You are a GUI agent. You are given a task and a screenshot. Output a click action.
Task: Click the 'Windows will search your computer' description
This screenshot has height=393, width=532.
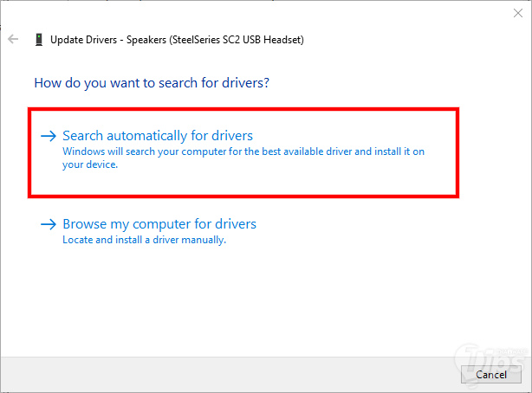click(243, 158)
